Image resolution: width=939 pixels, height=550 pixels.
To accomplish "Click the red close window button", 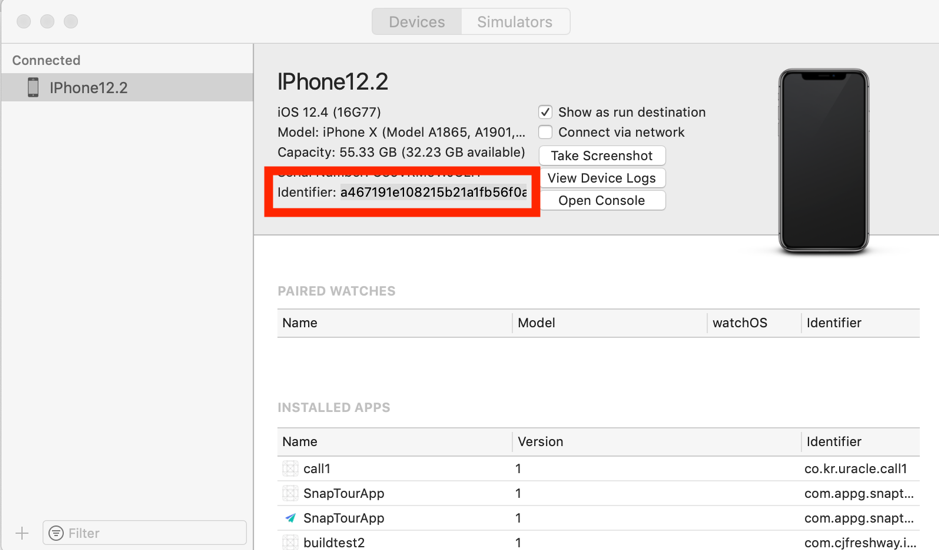I will (x=24, y=22).
